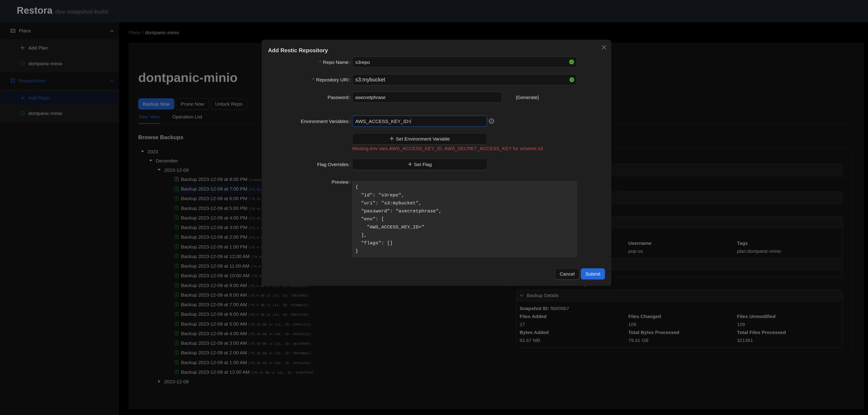The height and width of the screenshot is (415, 868).
Task: Click green check icon next to dontpanic-minio plan
Action: [x=22, y=64]
